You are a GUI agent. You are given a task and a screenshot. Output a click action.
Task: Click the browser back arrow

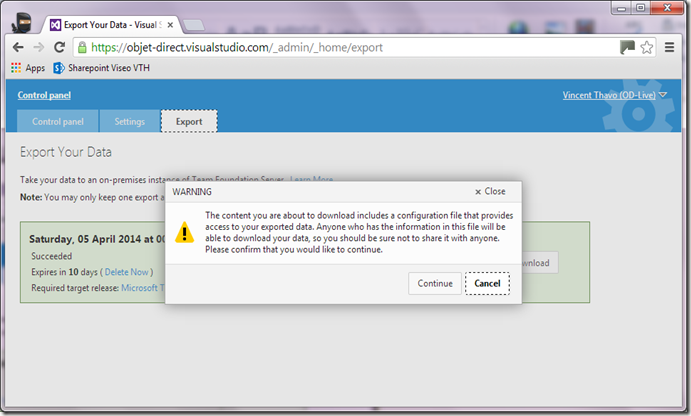[x=18, y=47]
